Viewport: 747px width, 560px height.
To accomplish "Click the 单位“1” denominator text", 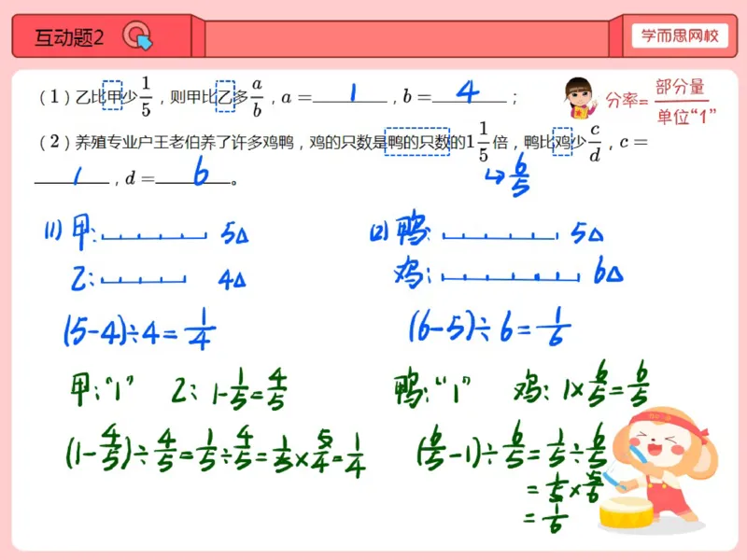I will (685, 116).
